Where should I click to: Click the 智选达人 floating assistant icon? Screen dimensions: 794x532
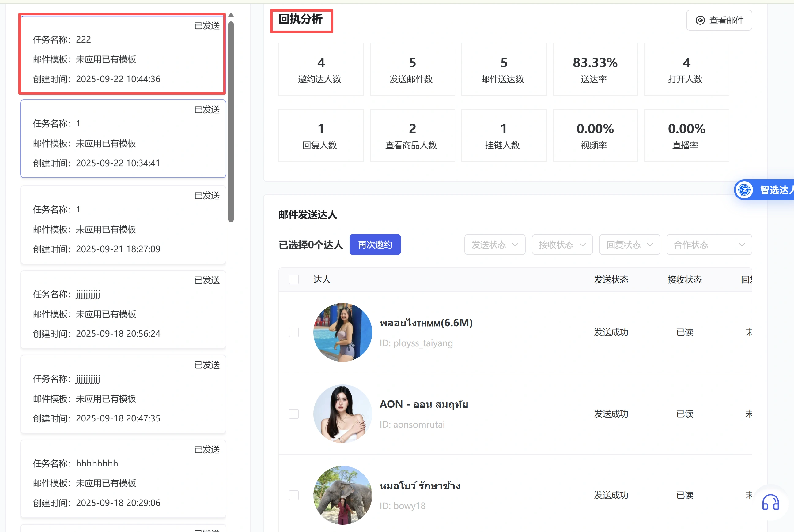point(744,190)
